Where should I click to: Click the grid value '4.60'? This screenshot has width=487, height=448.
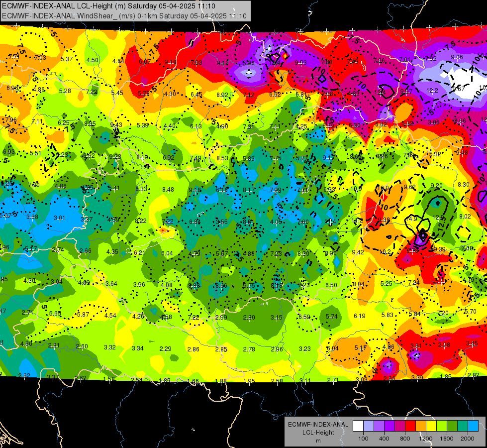(x=26, y=343)
